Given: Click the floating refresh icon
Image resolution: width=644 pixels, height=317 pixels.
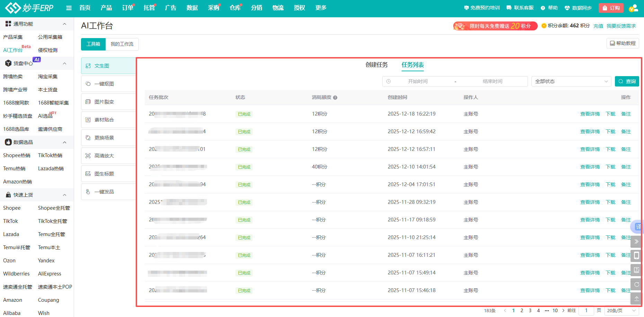Looking at the screenshot, I should tap(636, 284).
